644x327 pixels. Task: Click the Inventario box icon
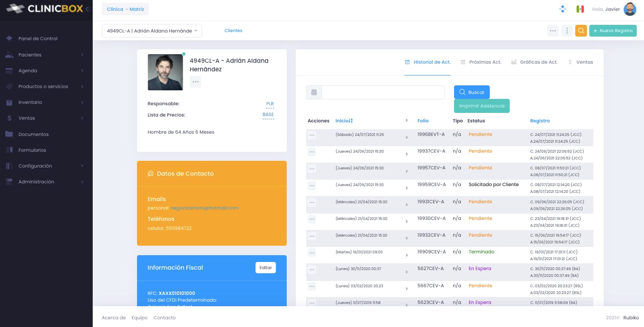[9, 103]
